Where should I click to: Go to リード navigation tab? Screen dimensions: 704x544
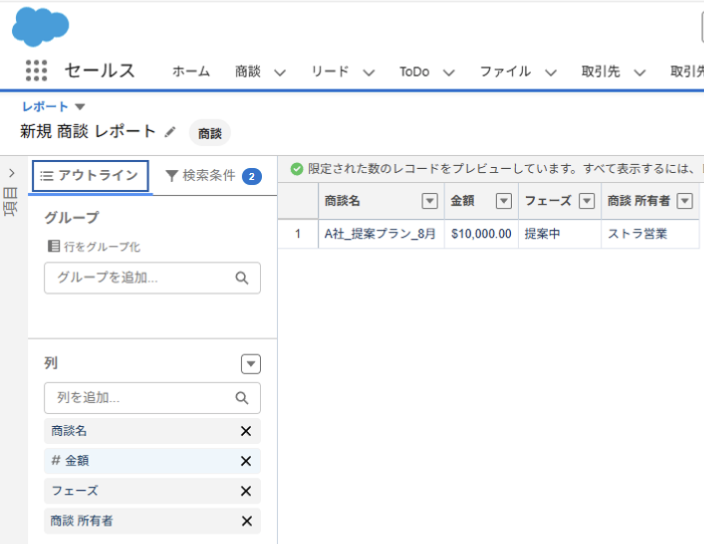coord(330,71)
